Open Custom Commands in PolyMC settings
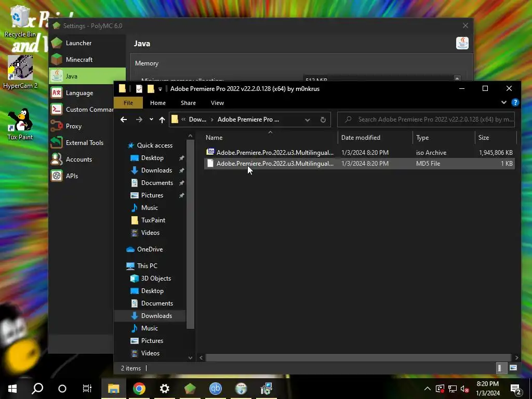This screenshot has width=532, height=399. (82, 109)
